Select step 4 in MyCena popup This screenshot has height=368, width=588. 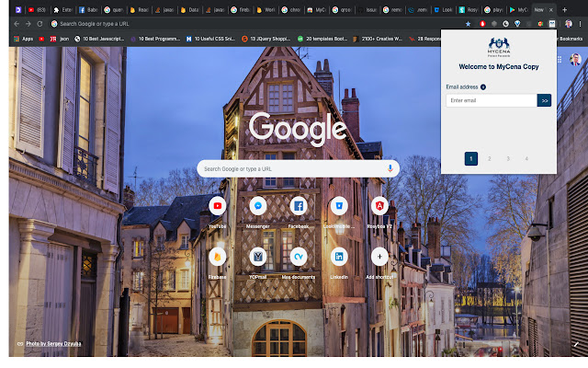[x=526, y=158]
